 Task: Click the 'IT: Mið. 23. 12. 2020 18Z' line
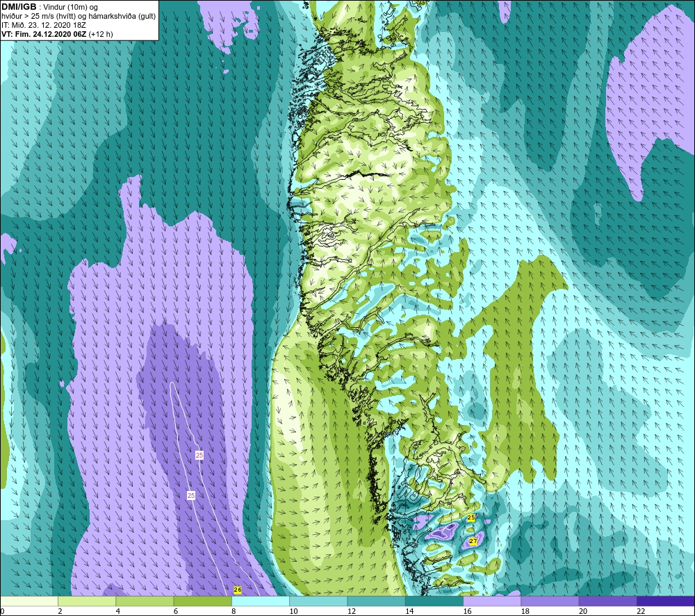coord(43,25)
